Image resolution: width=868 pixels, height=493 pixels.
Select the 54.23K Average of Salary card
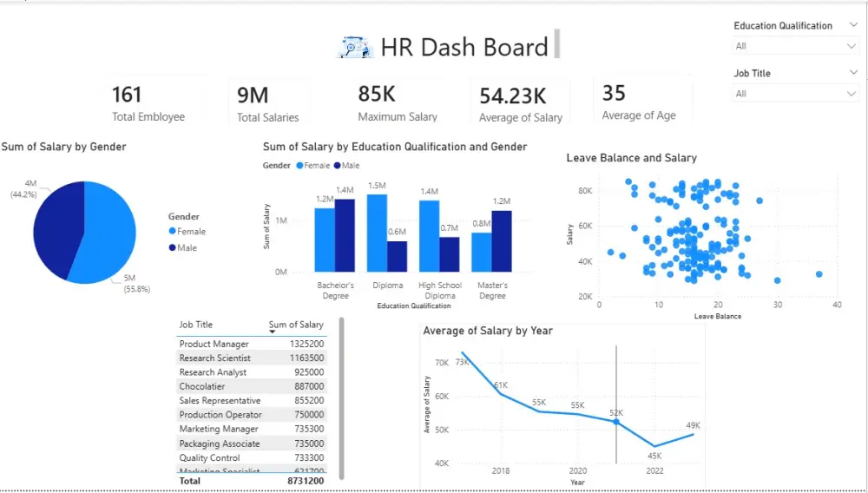[521, 103]
